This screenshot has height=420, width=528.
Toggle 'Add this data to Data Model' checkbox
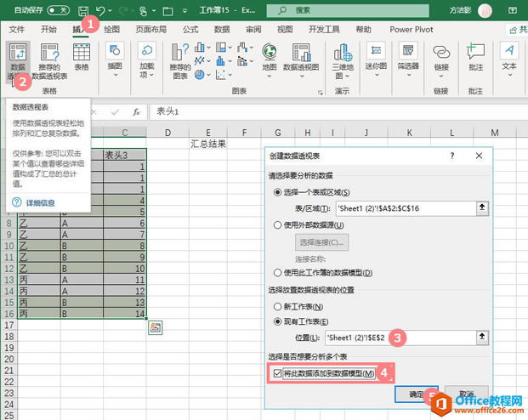tap(277, 373)
